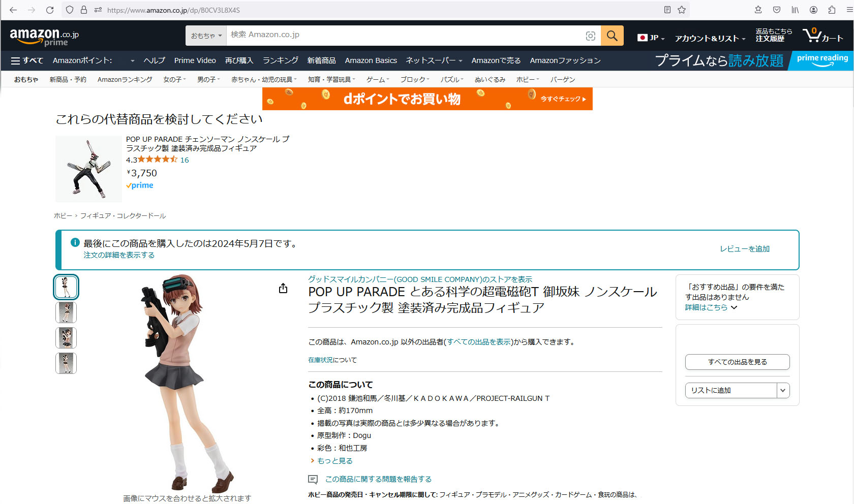Expand ネットスーパー menu
This screenshot has height=504, width=854.
point(434,60)
